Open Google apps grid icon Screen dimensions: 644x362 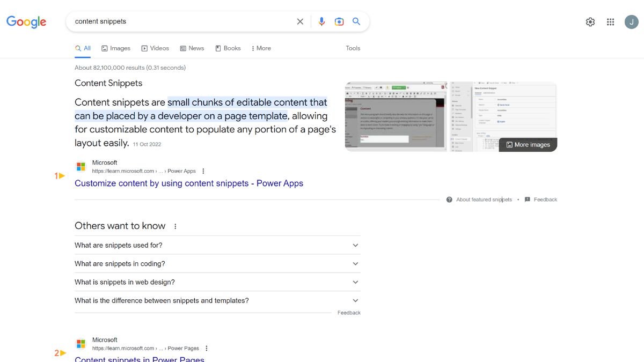click(x=610, y=22)
